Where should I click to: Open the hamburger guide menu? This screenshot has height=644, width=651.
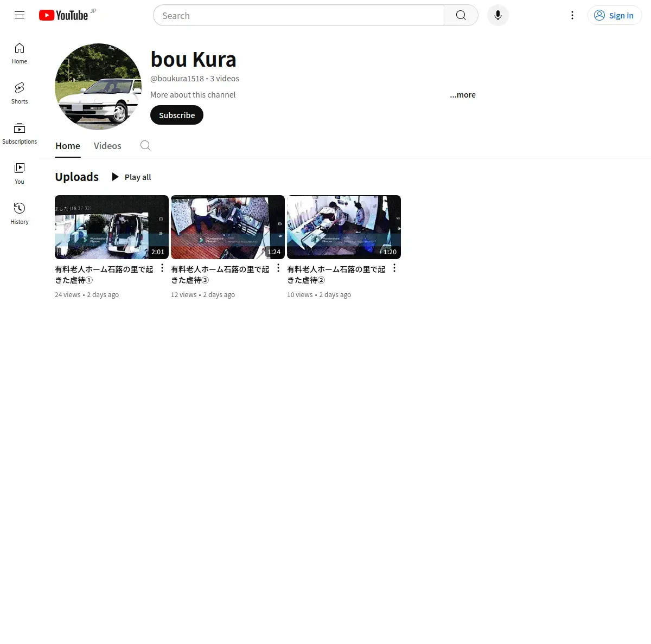pyautogui.click(x=20, y=15)
